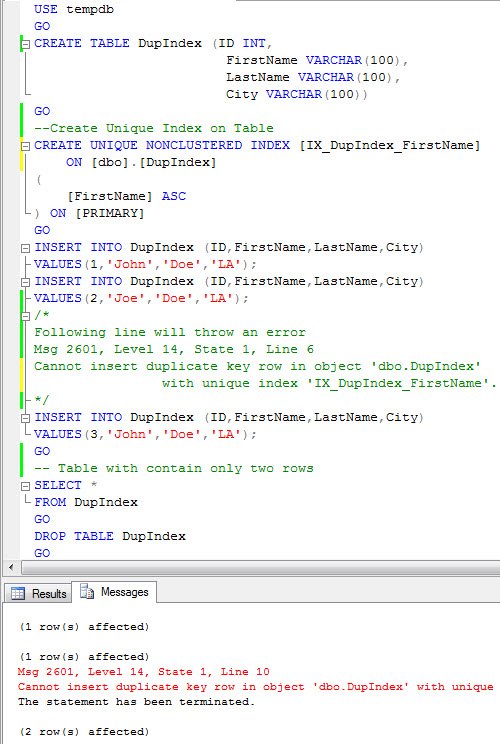500x744 pixels.
Task: Click the red 'Cannot insert duplicate key row' error message
Action: point(256,687)
